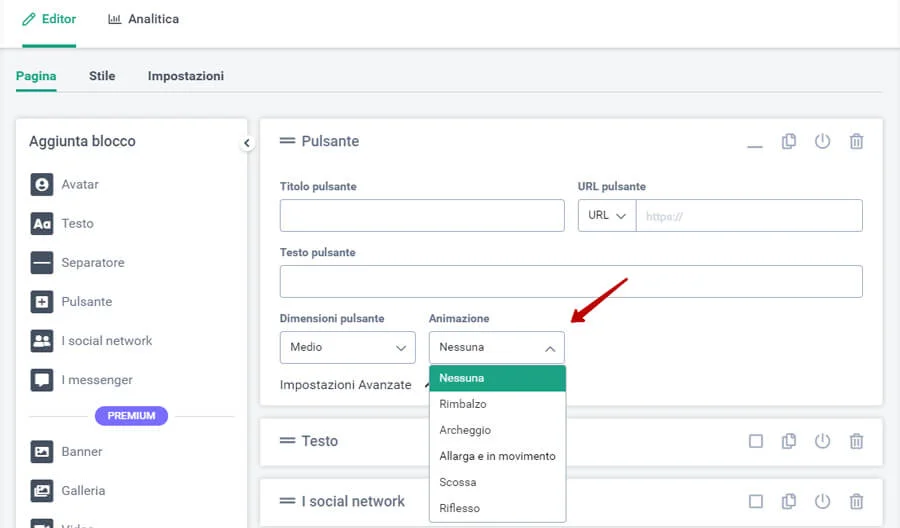
Task: Switch to the Stile tab
Action: coord(102,76)
